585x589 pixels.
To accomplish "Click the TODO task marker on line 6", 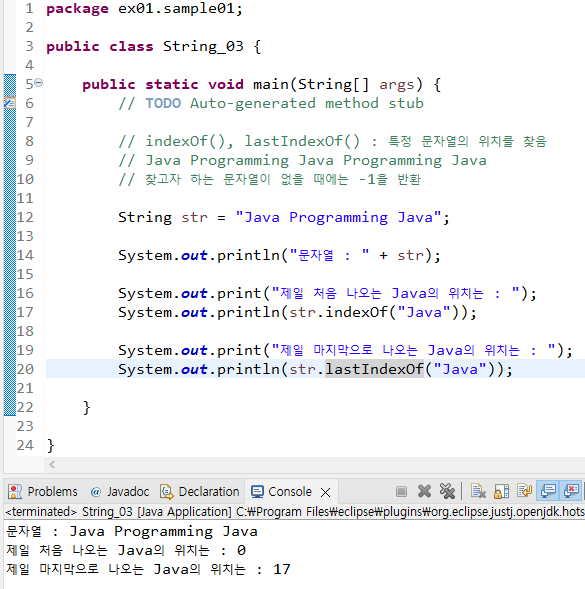I will coord(10,103).
